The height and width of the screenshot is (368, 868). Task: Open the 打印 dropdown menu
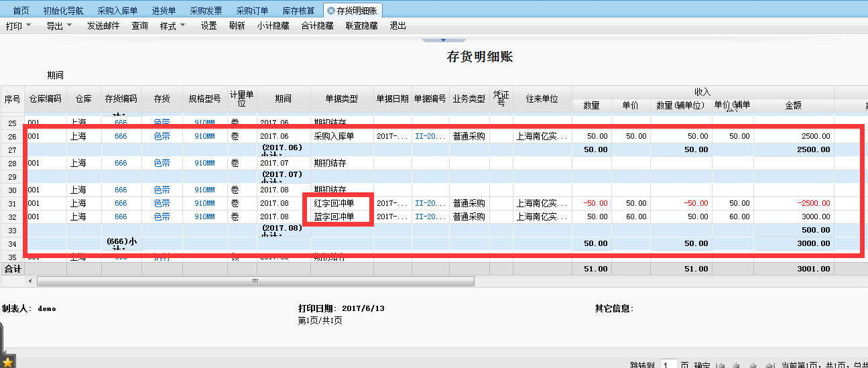[x=18, y=26]
